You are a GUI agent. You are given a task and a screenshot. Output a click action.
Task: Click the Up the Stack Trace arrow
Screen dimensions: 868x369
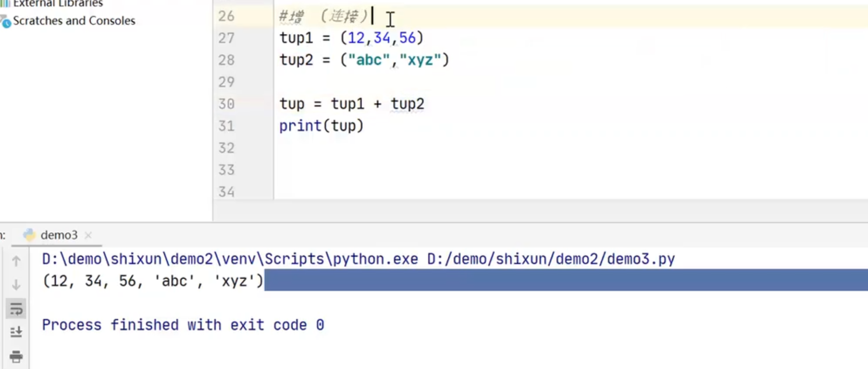pos(16,261)
